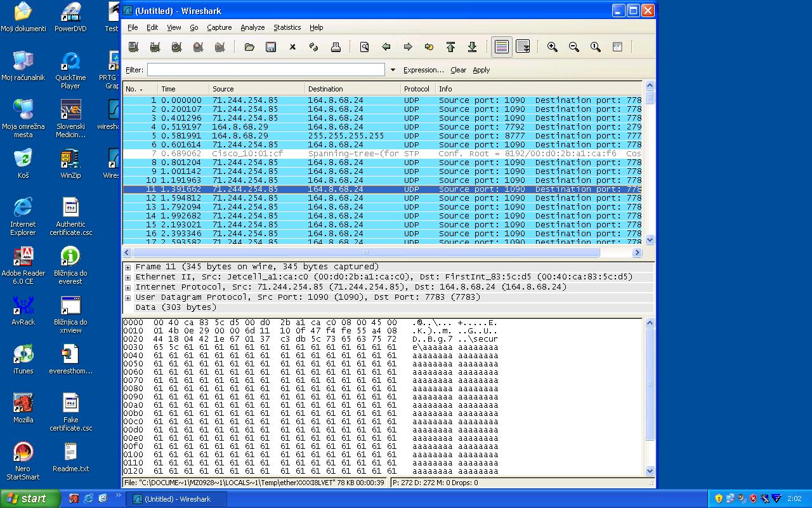Select packet 7 Spanning-tree STP row
812x508 pixels.
383,154
